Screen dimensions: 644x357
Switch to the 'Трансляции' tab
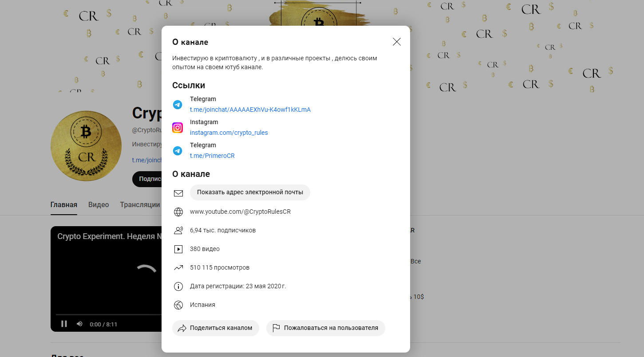140,205
